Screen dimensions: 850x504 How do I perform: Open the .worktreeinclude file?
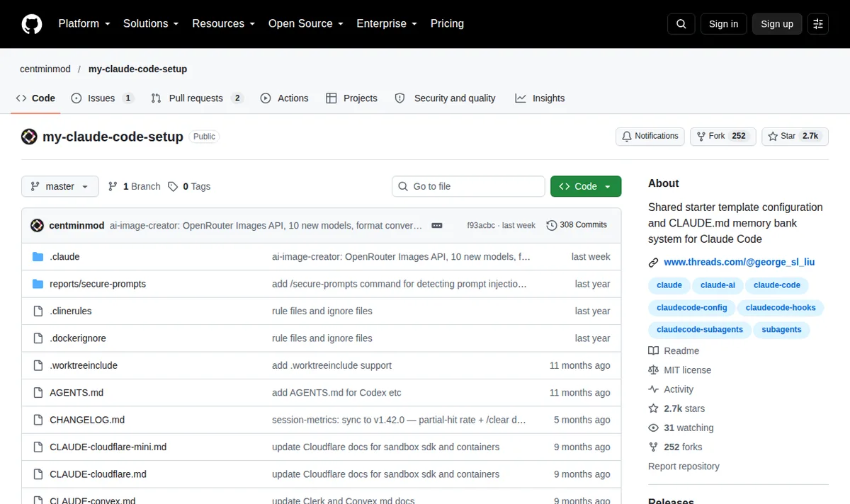[84, 365]
